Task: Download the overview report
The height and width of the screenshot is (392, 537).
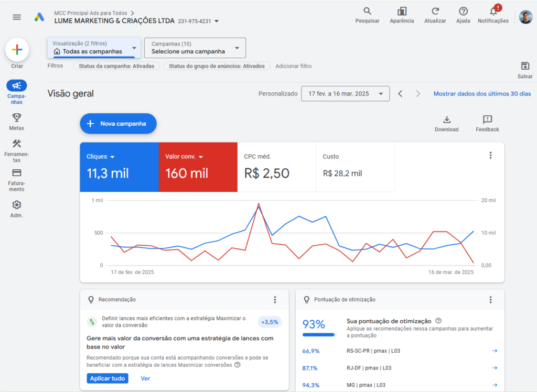Action: tap(446, 120)
